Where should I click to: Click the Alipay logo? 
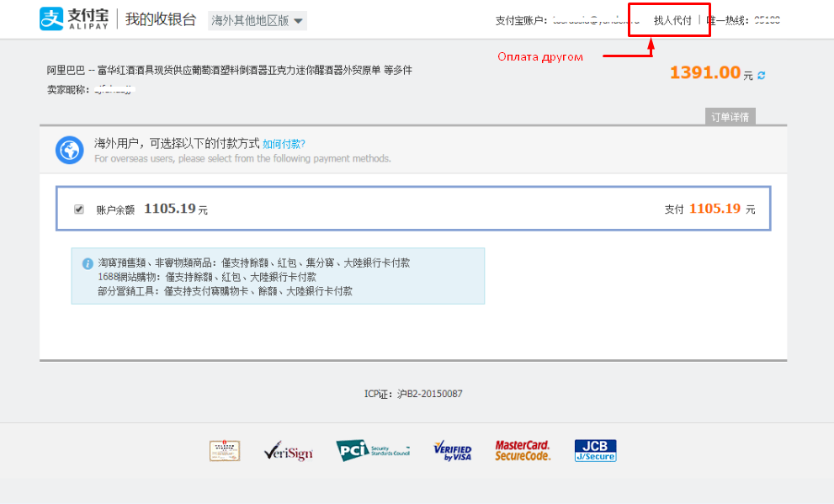pos(74,19)
